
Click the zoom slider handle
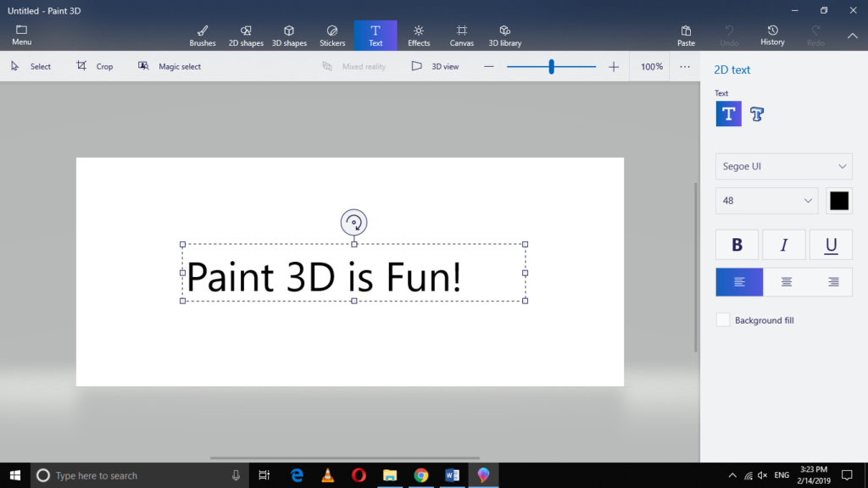point(551,67)
